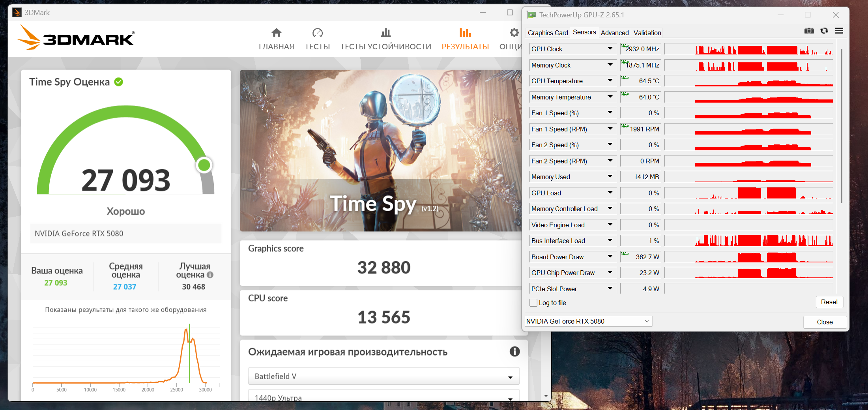
Task: Go to the ТЕСТЫ menu label
Action: [317, 47]
